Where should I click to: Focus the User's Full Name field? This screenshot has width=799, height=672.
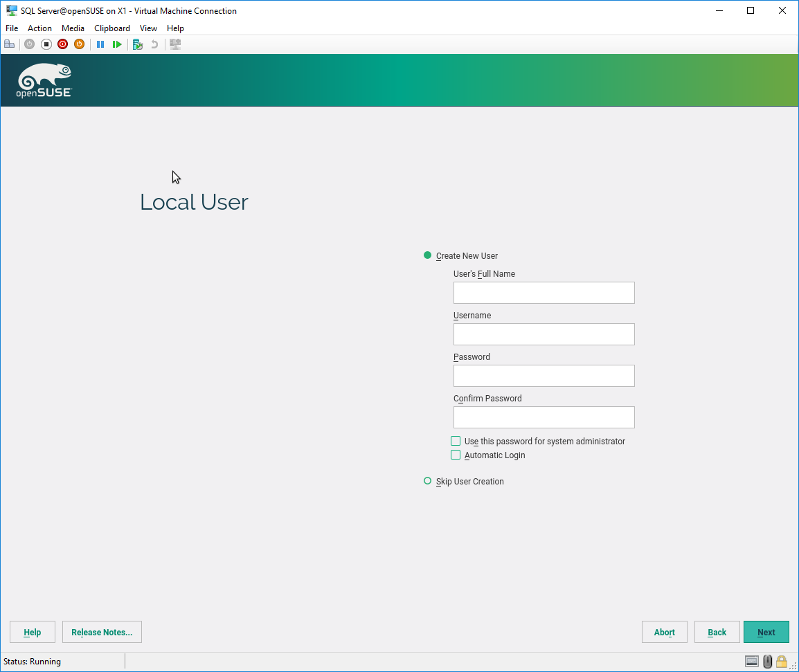coord(544,293)
